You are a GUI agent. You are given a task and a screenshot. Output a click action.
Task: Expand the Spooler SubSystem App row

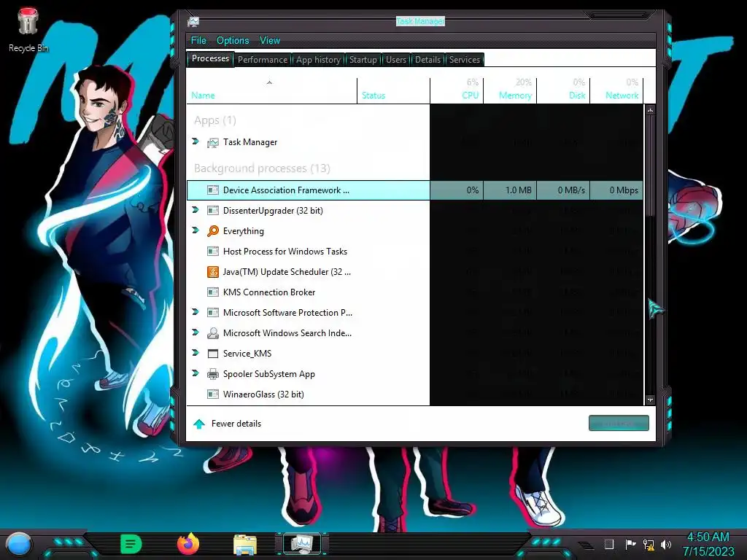196,374
